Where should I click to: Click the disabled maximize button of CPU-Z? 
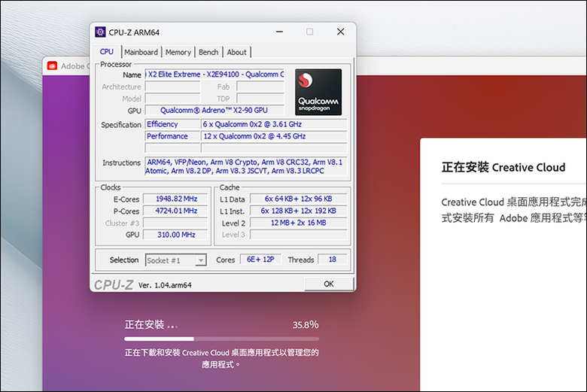[309, 32]
